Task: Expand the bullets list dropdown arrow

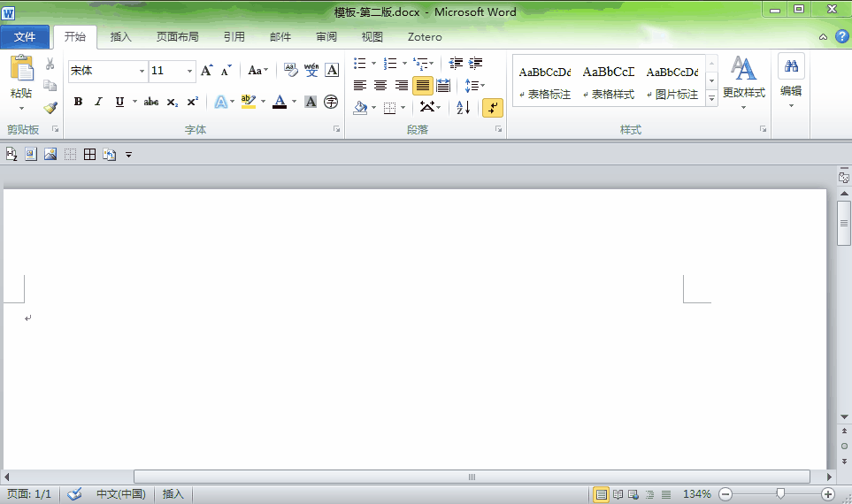Action: click(x=373, y=64)
